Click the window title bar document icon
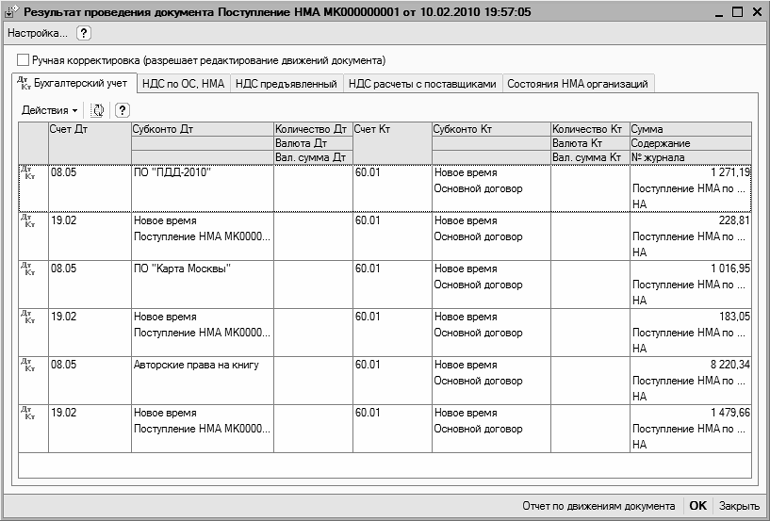This screenshot has height=521, width=770. click(11, 11)
